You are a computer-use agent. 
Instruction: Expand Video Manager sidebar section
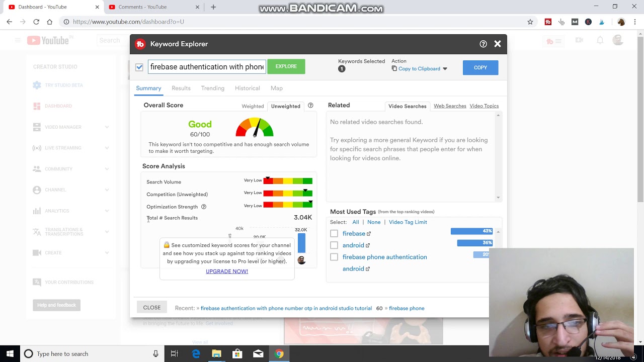pyautogui.click(x=107, y=127)
